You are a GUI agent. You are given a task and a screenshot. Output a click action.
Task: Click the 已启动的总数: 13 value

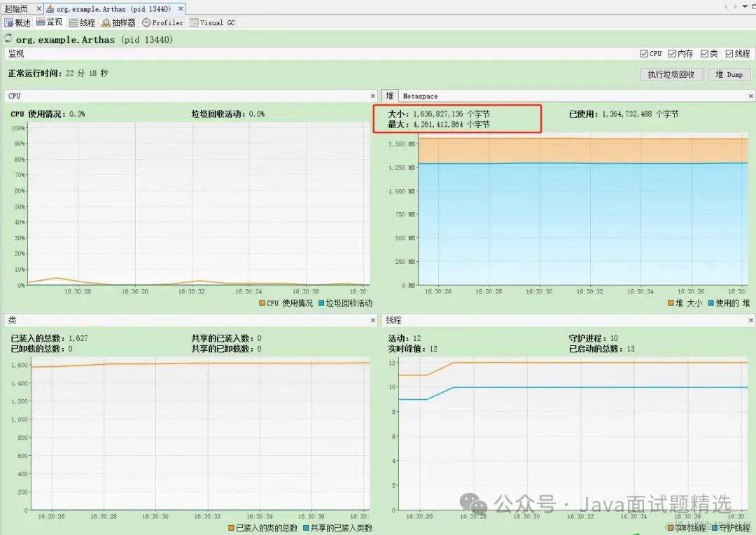click(602, 349)
